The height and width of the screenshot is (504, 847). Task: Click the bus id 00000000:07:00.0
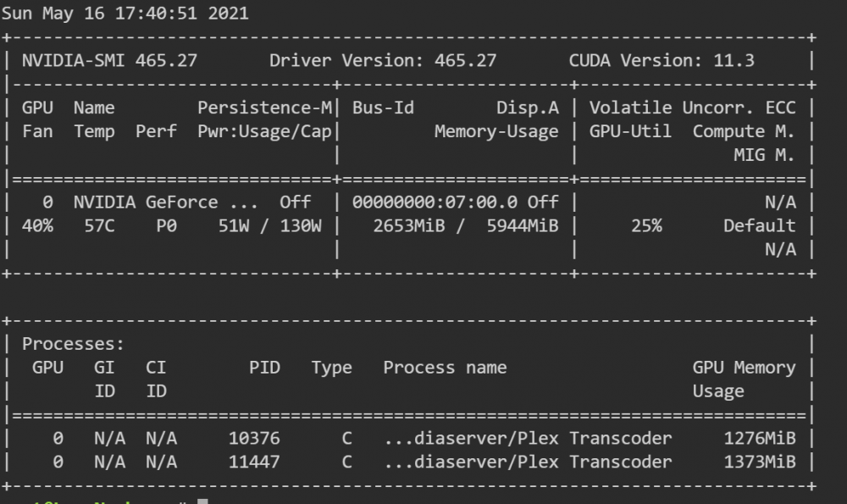435,202
